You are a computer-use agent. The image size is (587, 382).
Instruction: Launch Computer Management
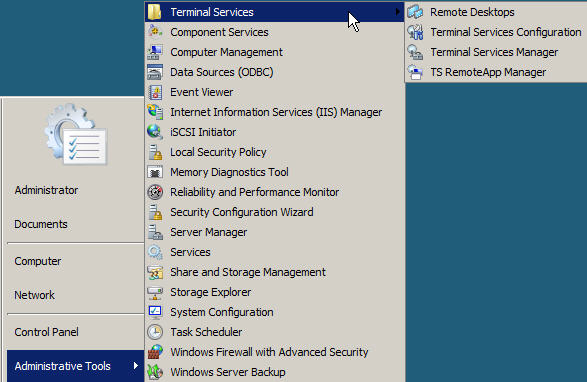click(x=274, y=52)
